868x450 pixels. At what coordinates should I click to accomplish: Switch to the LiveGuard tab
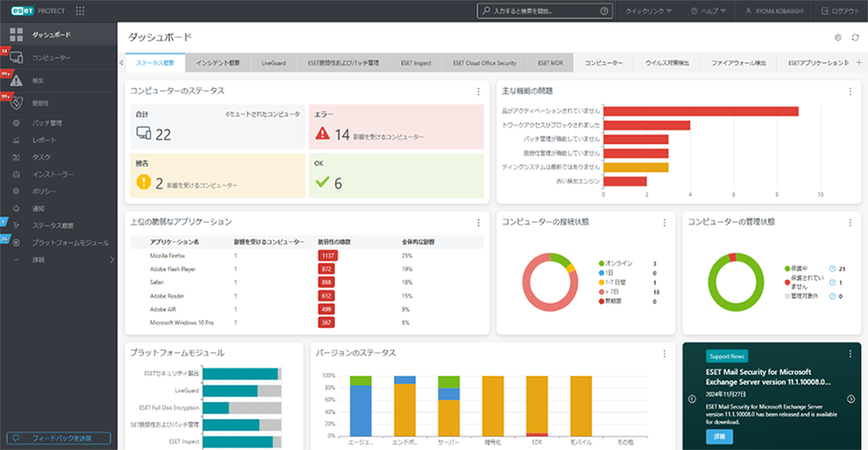274,63
